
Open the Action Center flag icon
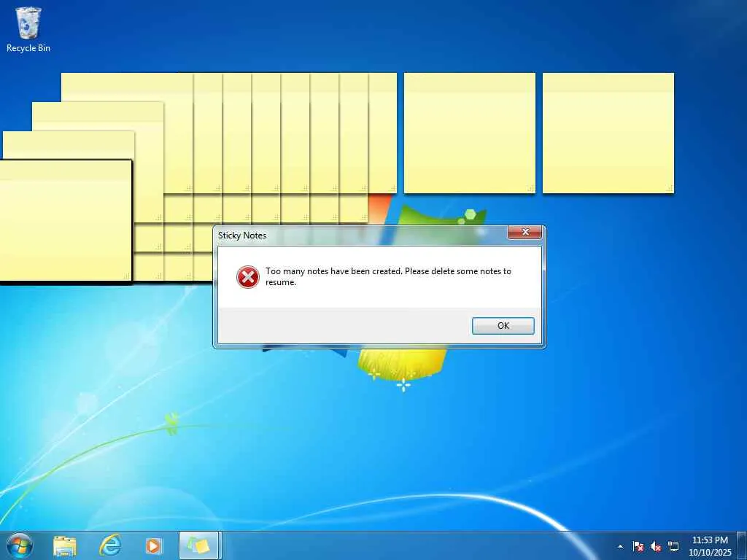click(x=638, y=546)
